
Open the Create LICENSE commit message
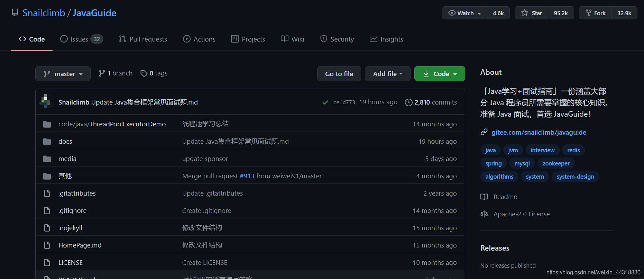[x=205, y=262]
